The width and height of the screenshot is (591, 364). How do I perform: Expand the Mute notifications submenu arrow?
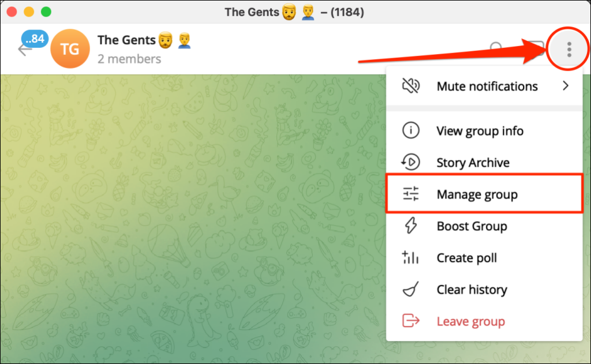(565, 87)
